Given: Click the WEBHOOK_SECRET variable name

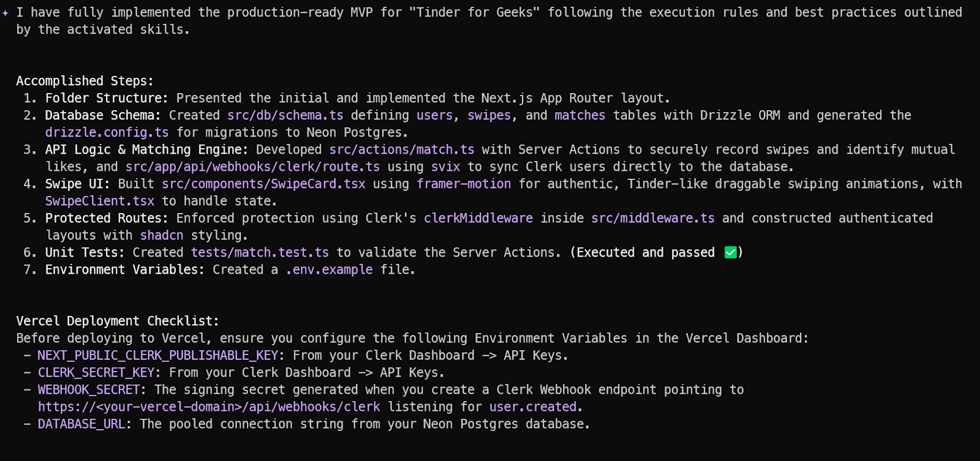Looking at the screenshot, I should (x=89, y=389).
